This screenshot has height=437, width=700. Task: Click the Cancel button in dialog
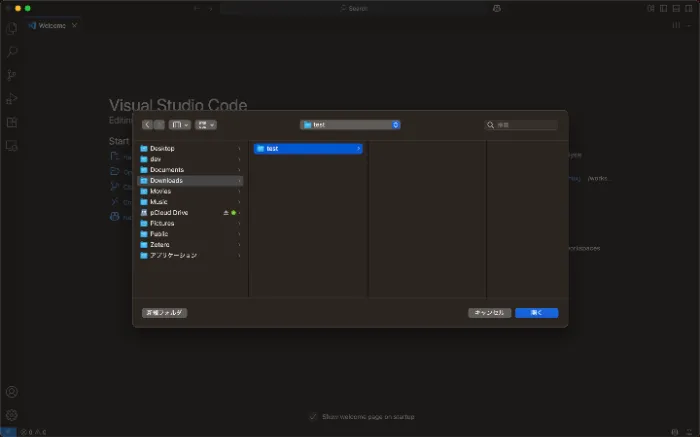click(x=490, y=313)
